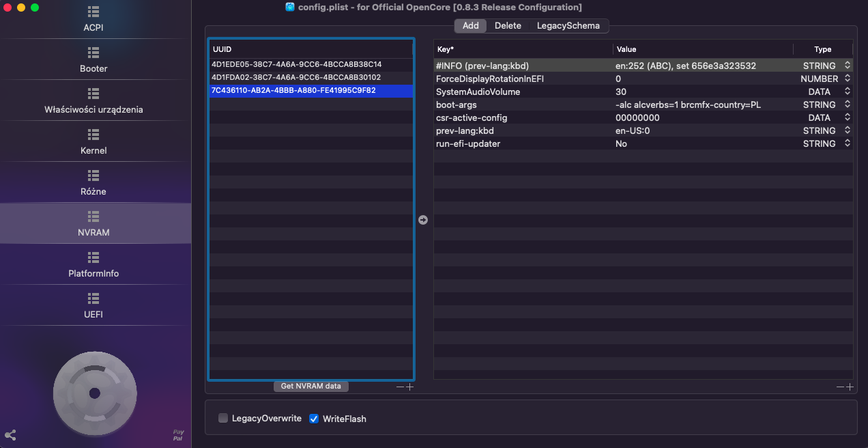Click the Type column header
The height and width of the screenshot is (448, 868).
(x=823, y=49)
